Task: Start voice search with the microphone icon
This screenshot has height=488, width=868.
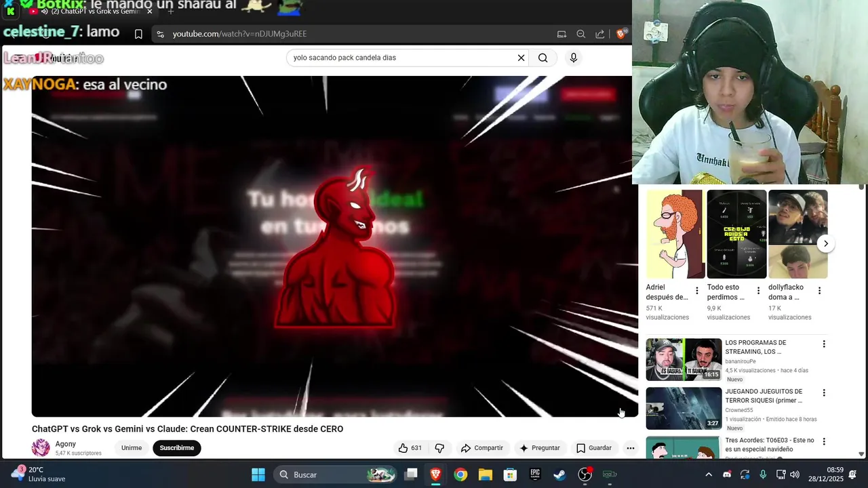Action: pyautogui.click(x=574, y=58)
